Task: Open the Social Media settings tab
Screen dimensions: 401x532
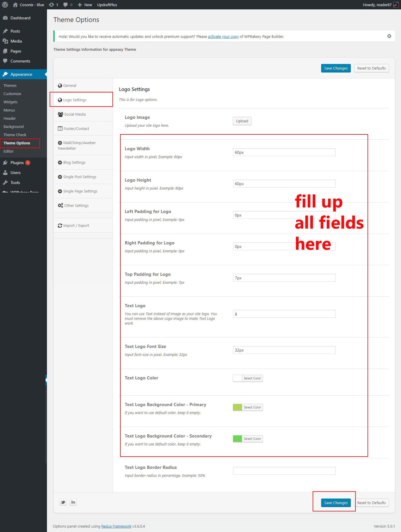Action: click(75, 114)
